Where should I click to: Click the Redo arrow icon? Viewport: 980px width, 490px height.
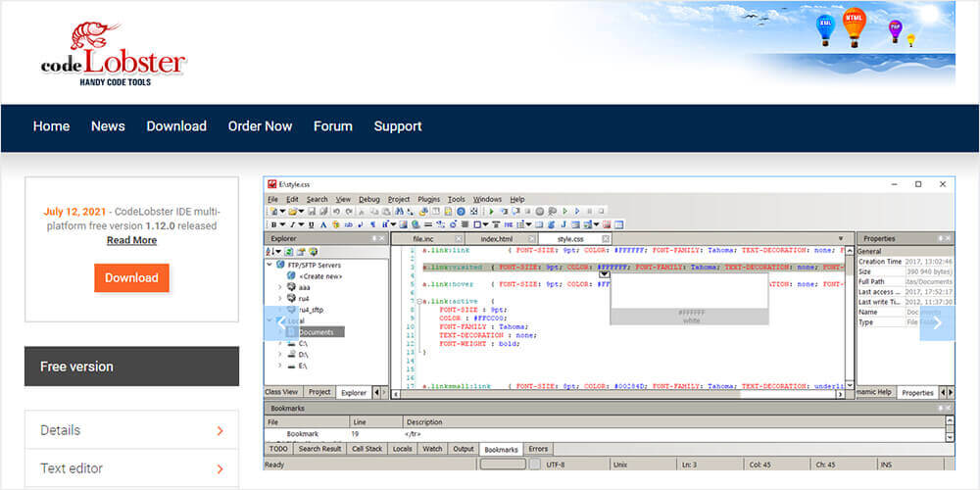pyautogui.click(x=349, y=212)
